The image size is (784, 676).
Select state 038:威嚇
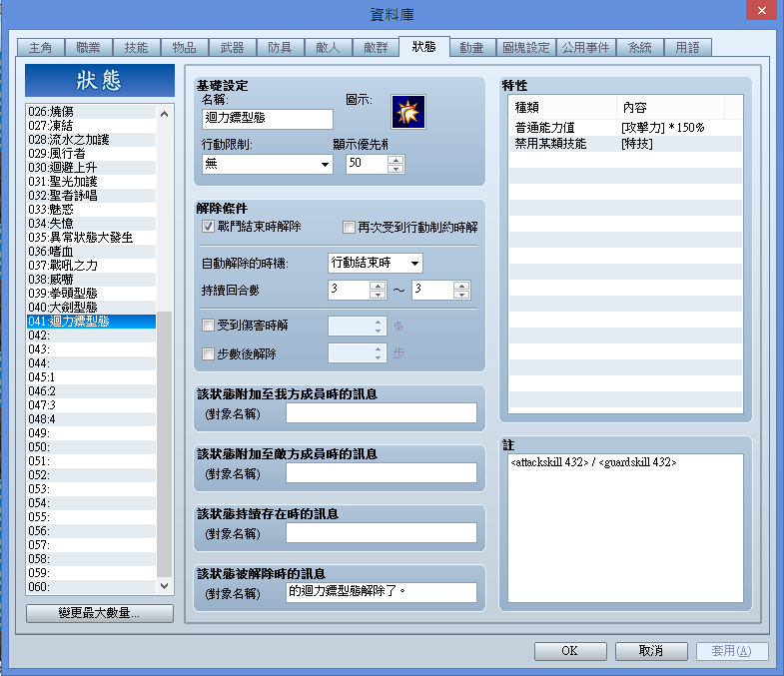coord(92,280)
